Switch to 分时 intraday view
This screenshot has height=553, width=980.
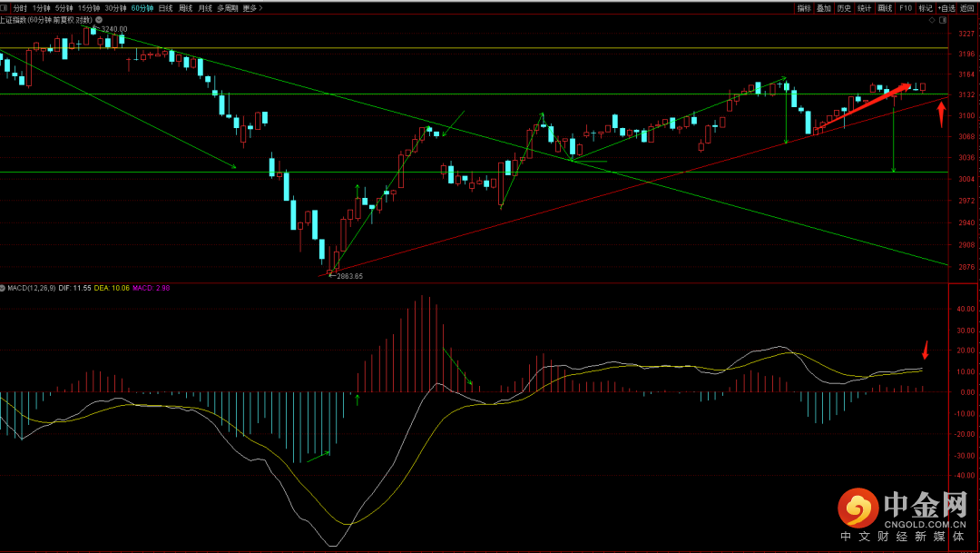tap(20, 8)
